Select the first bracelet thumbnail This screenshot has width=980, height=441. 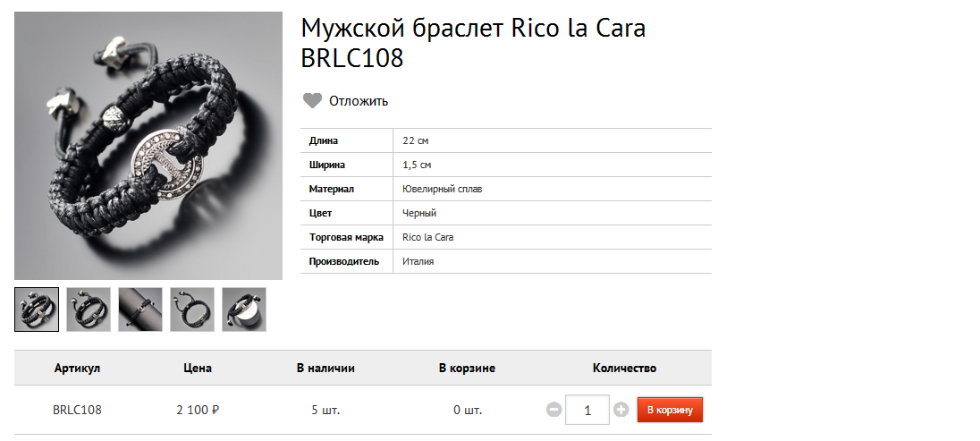37,310
